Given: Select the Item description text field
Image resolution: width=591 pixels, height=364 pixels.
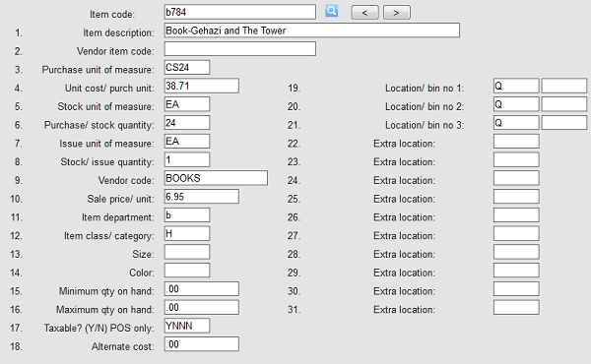Looking at the screenshot, I should point(311,30).
